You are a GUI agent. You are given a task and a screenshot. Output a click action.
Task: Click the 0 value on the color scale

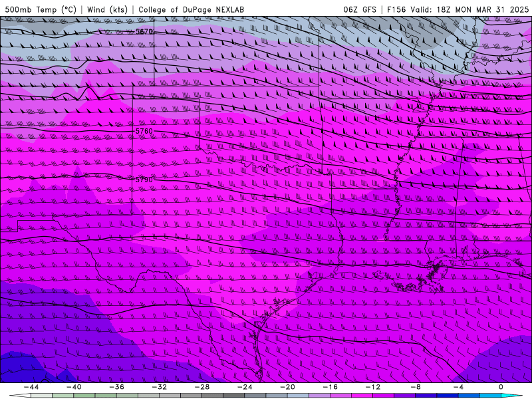501,387
